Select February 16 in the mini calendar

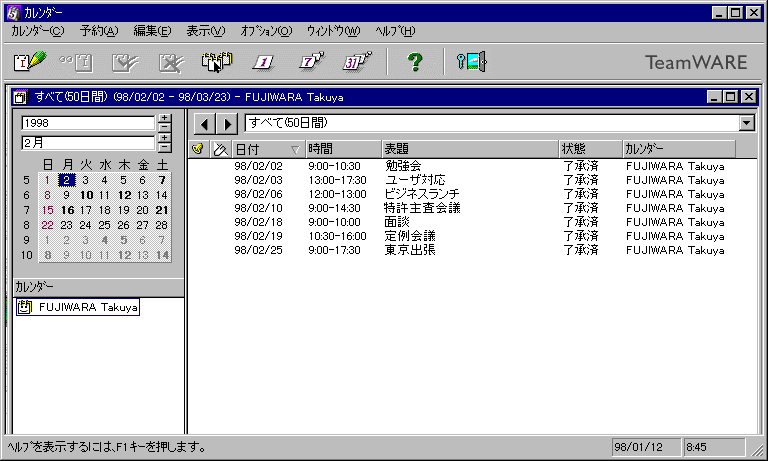click(67, 211)
